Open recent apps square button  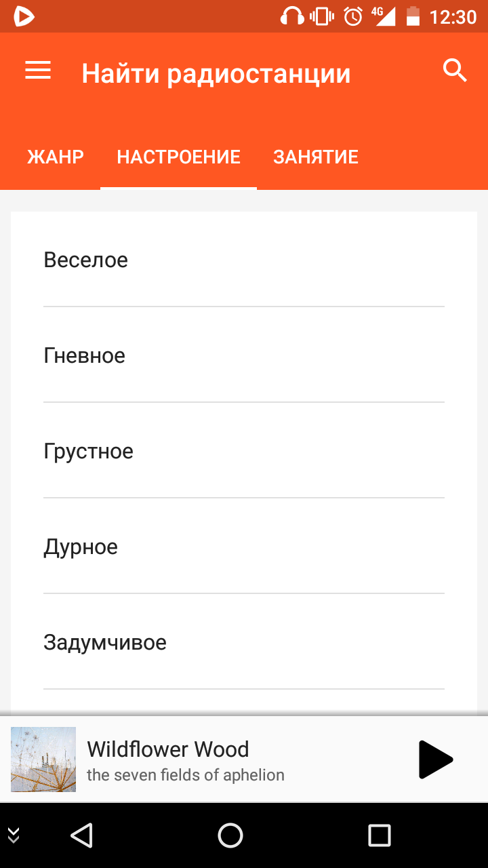(x=380, y=835)
